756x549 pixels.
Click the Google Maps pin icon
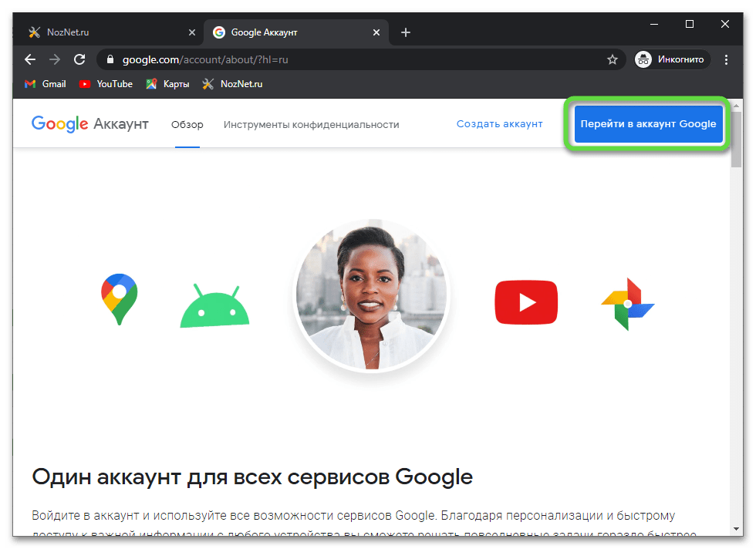tap(118, 299)
